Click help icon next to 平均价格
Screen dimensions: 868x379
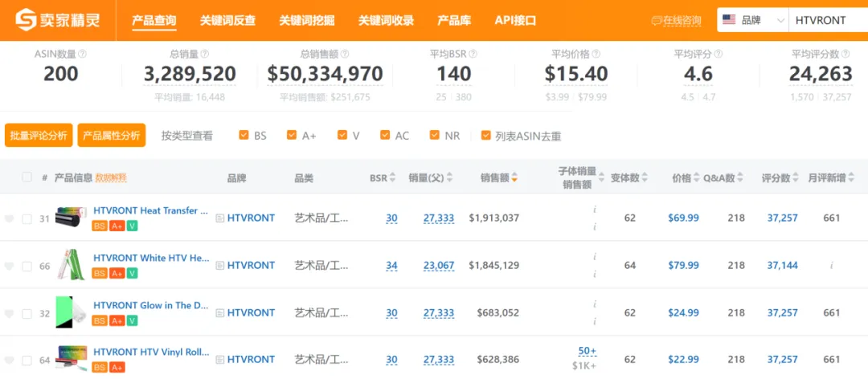point(596,55)
